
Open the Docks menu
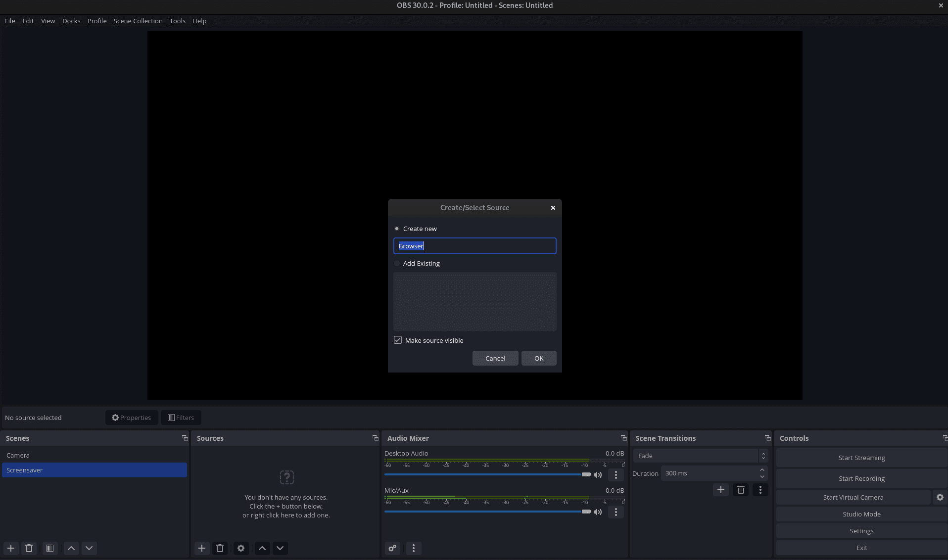tap(71, 21)
